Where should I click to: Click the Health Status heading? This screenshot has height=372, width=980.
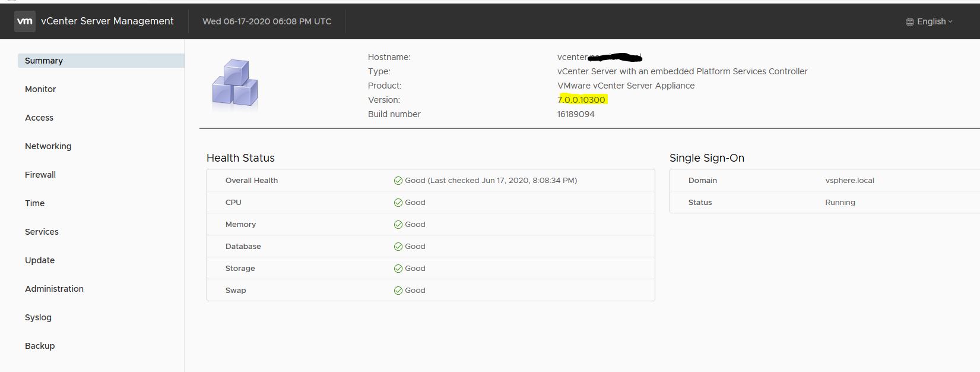240,158
